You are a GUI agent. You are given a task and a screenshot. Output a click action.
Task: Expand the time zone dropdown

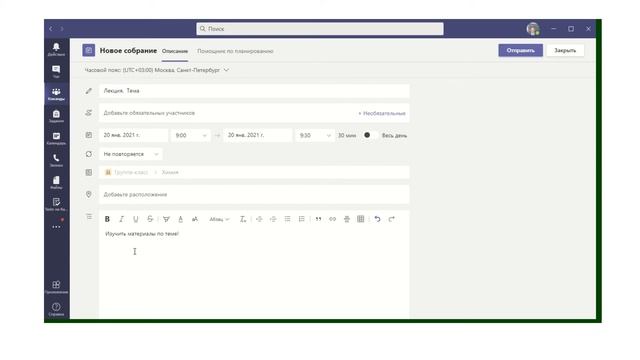(226, 70)
